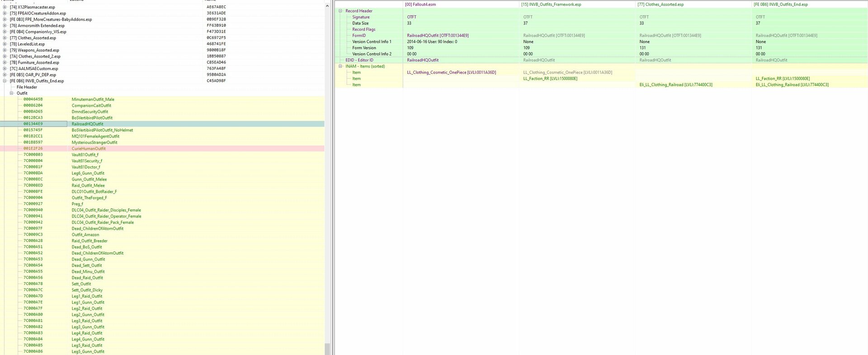Expand the [79] Weapons_Assorted.esp plugin node
Viewport: 868px width, 355px height.
tap(5, 50)
